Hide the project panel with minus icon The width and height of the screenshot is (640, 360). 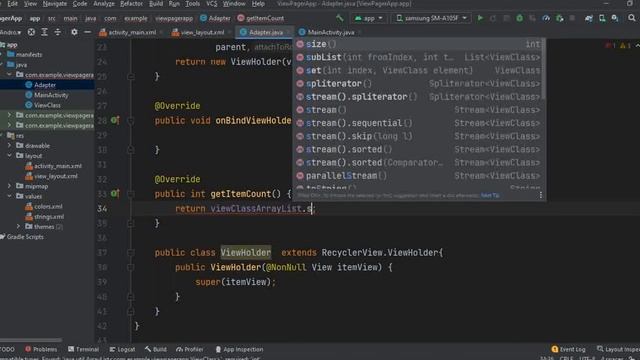[x=87, y=32]
